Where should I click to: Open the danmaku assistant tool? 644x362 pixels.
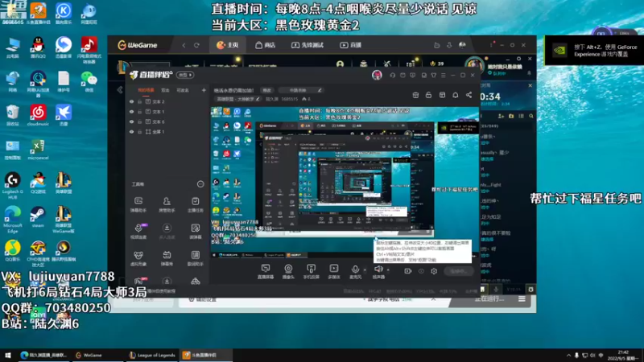coord(138,204)
